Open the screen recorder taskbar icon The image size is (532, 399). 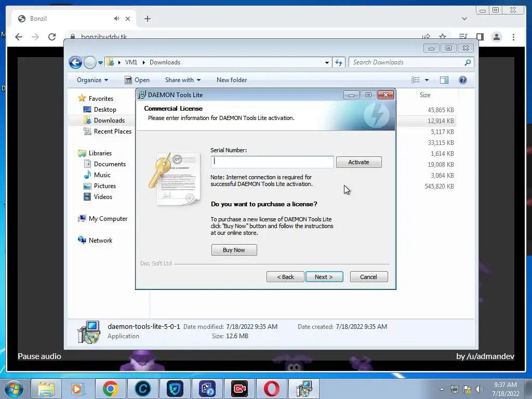pos(239,389)
